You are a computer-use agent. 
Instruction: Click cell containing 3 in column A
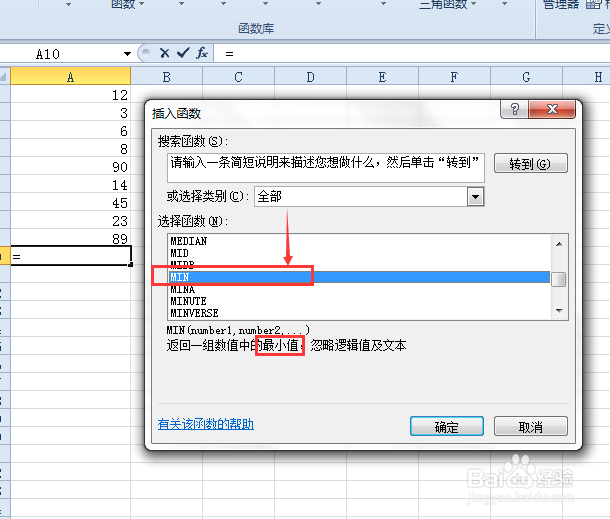click(x=70, y=112)
